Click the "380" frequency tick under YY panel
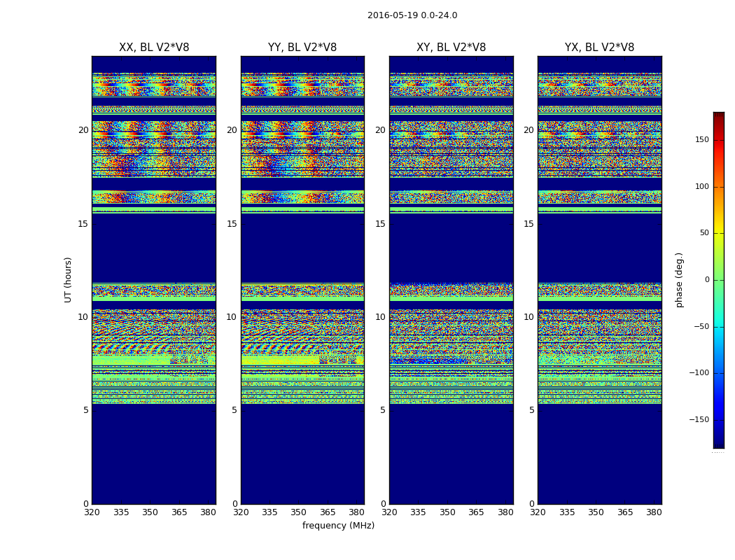Viewport: 735px width, 560px height. coord(357,512)
